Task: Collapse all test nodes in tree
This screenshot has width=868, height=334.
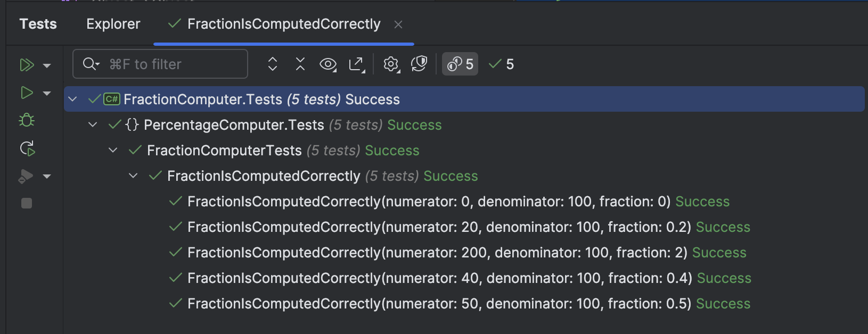Action: [x=300, y=64]
